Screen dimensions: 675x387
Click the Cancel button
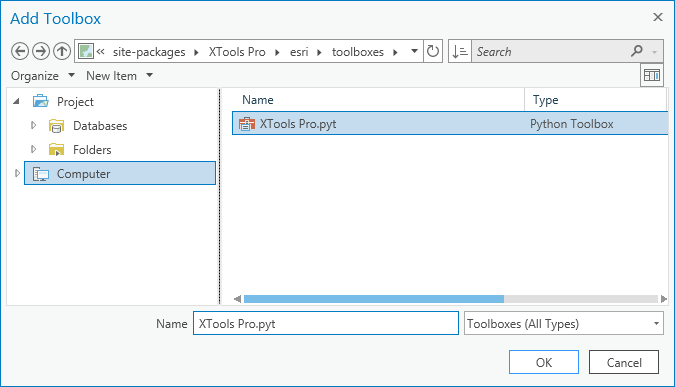(x=624, y=362)
